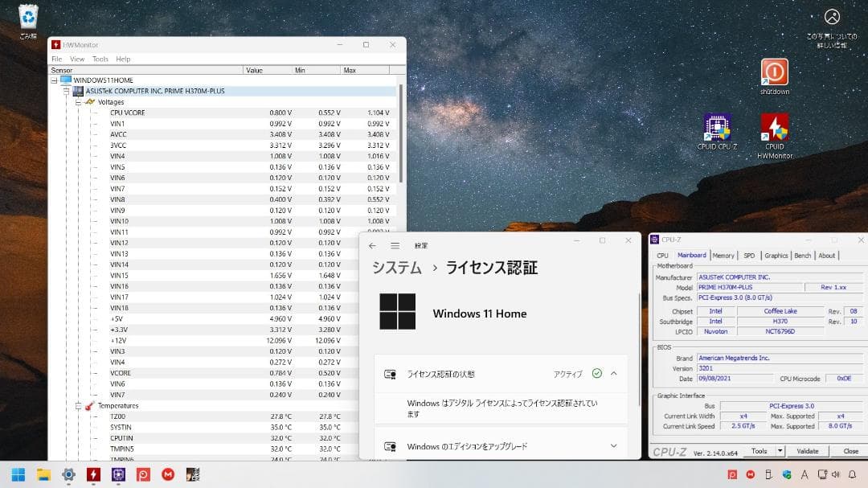Click the red shutdown desktop icon
The width and height of the screenshot is (868, 488).
click(x=774, y=72)
